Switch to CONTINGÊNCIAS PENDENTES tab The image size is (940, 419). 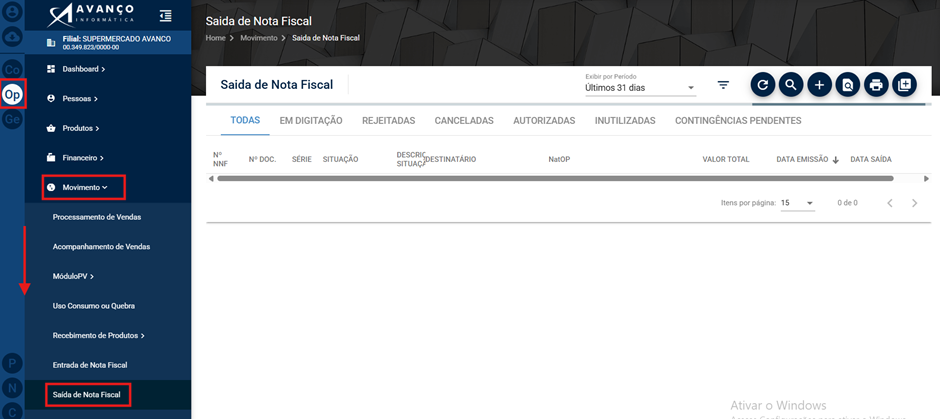click(x=738, y=120)
